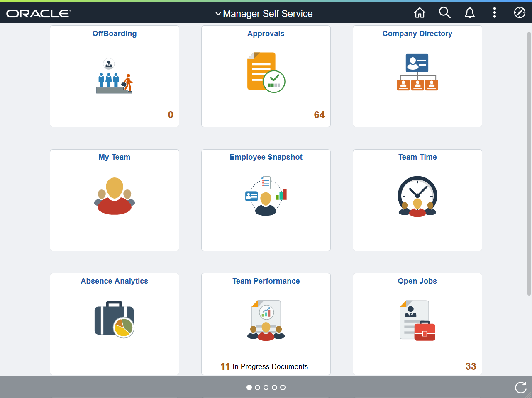Go to the fifth page indicator dot

click(x=283, y=387)
